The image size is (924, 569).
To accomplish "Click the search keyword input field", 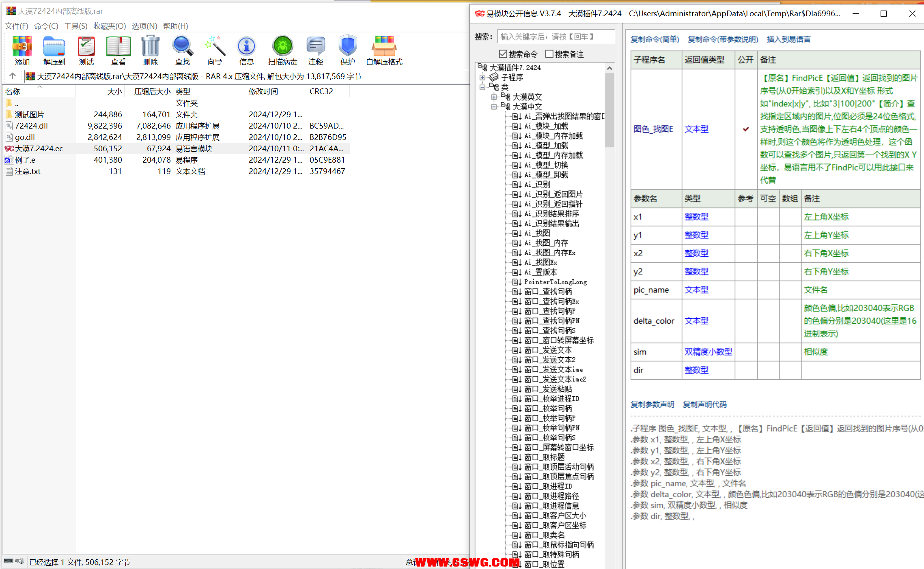I will (x=556, y=37).
